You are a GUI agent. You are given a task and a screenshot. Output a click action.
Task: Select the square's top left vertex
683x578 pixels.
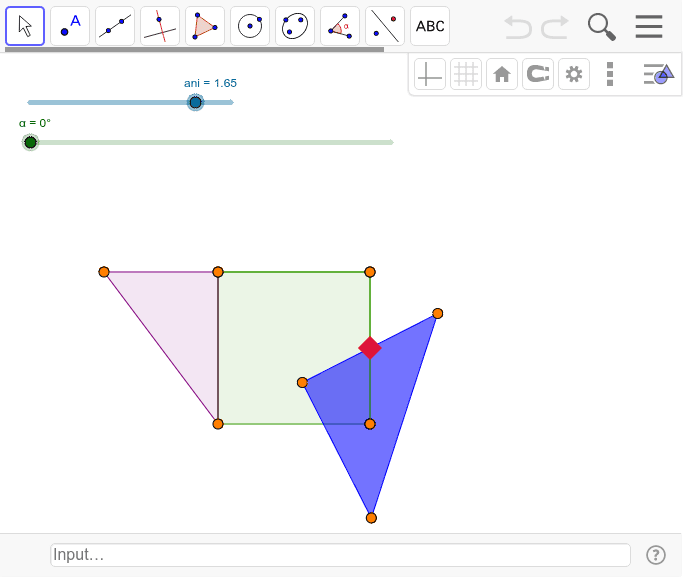click(x=218, y=272)
